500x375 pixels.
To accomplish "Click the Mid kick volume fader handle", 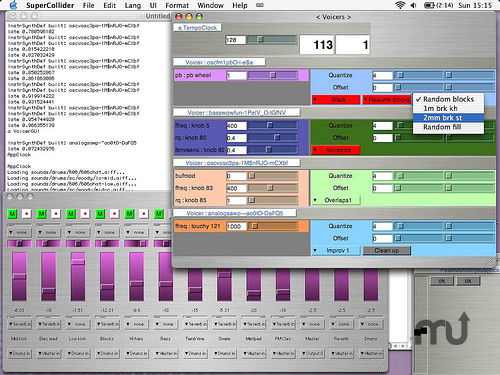I will coord(19,276).
